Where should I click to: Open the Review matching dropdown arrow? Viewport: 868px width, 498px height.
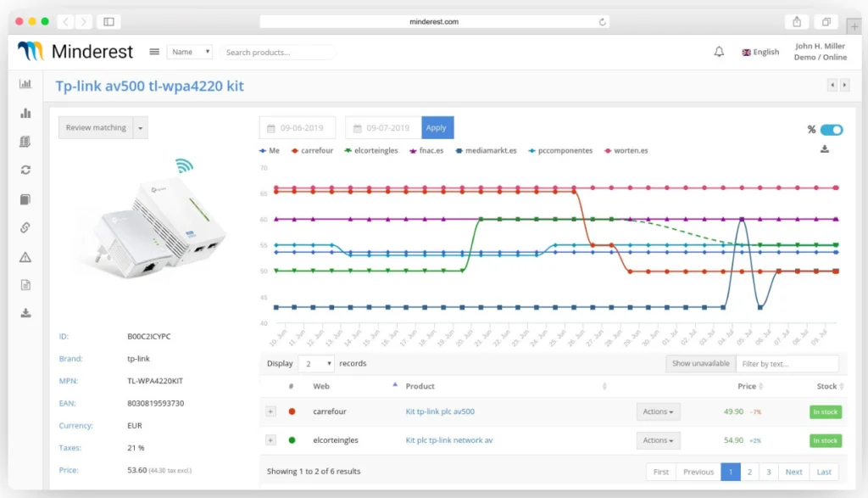141,128
